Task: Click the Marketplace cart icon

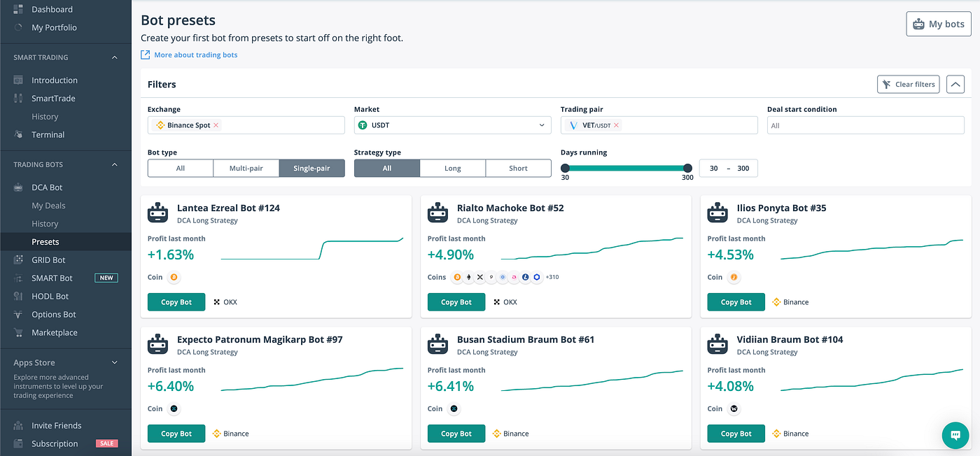Action: pos(18,333)
